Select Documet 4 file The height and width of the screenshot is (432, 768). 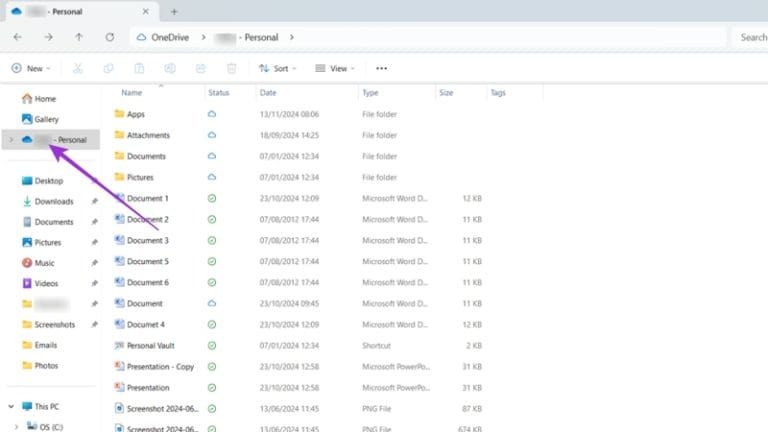click(145, 325)
